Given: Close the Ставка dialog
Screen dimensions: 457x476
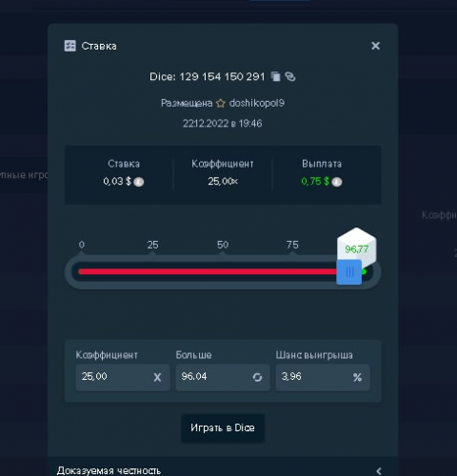Looking at the screenshot, I should 375,46.
